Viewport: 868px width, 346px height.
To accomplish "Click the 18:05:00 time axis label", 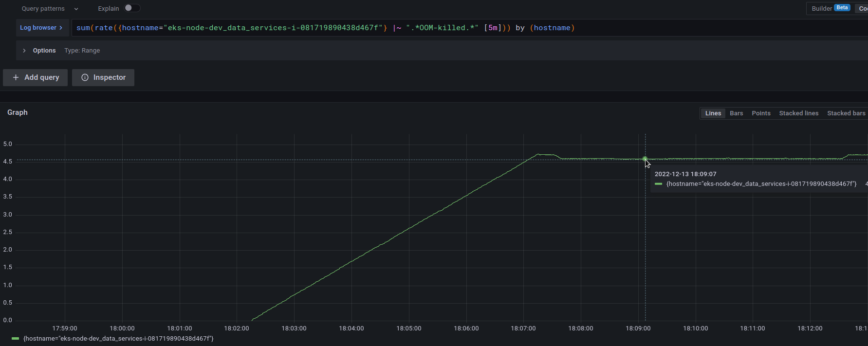I will point(409,328).
